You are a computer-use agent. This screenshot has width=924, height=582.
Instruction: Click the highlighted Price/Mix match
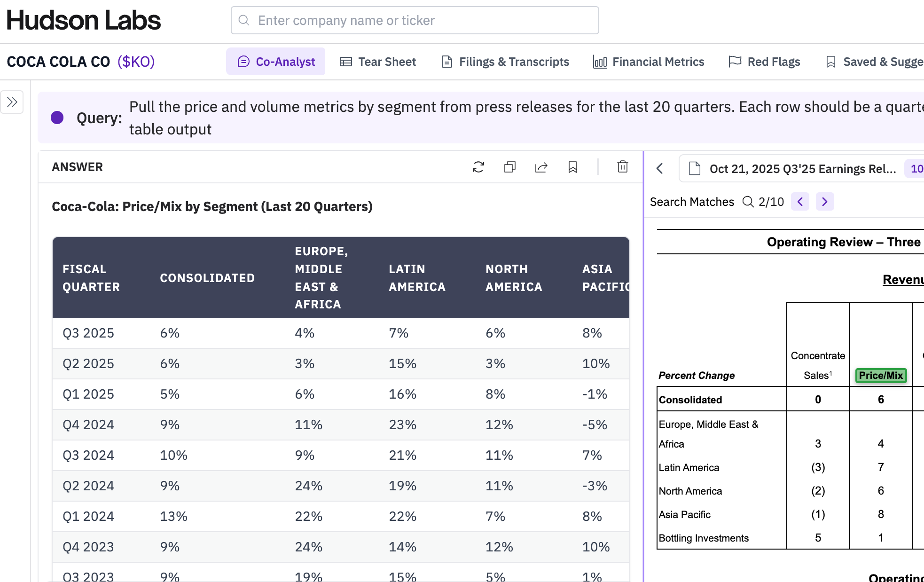[881, 375]
